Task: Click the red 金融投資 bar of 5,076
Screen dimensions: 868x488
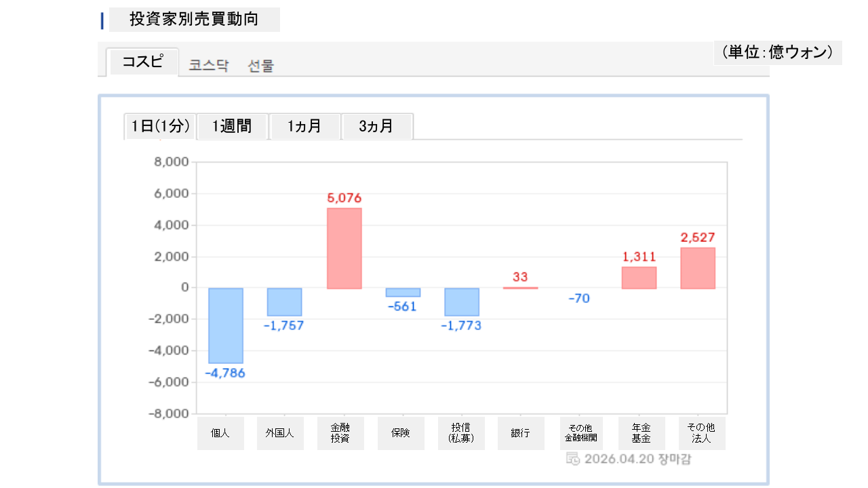Action: 344,248
